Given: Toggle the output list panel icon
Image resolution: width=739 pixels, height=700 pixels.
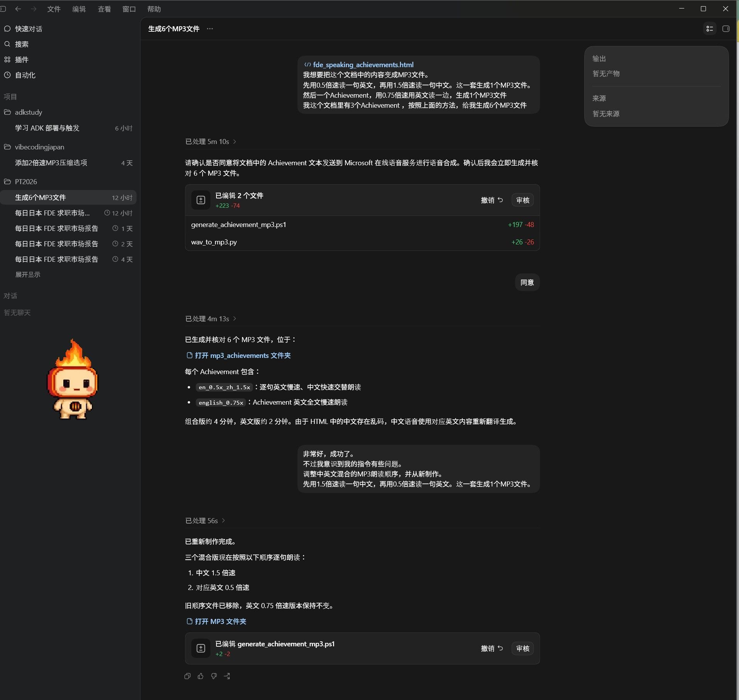Looking at the screenshot, I should pyautogui.click(x=710, y=29).
